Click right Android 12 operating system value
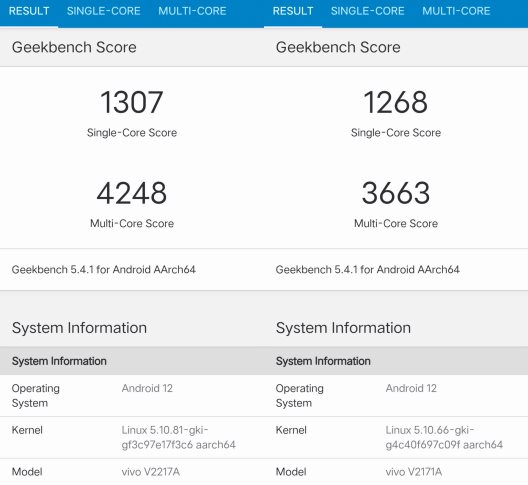This screenshot has width=528, height=485. [411, 388]
